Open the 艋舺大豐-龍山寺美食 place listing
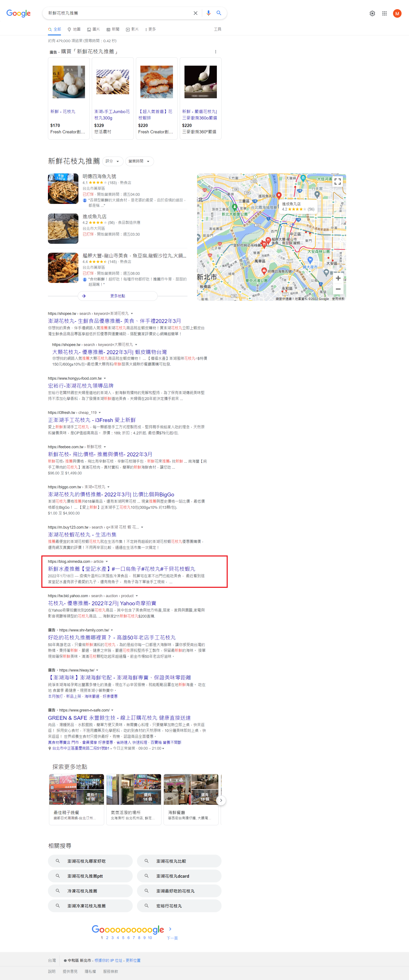The width and height of the screenshot is (409, 980). [x=135, y=256]
